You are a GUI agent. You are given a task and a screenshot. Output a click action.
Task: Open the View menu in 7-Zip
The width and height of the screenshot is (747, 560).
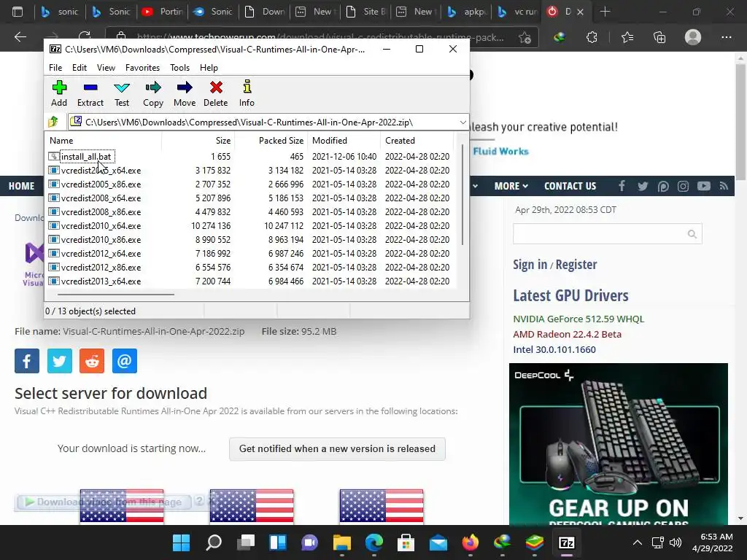[x=107, y=68]
